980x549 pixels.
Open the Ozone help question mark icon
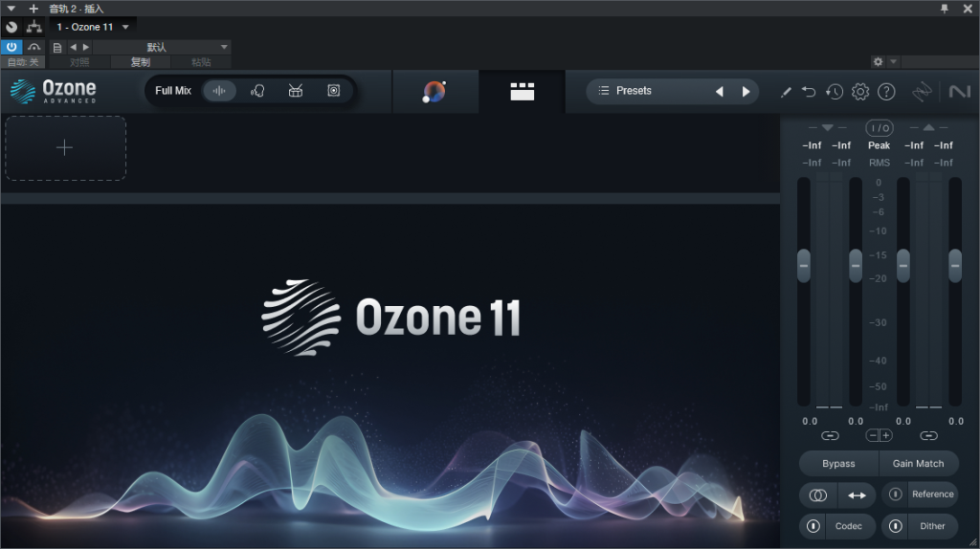(886, 92)
